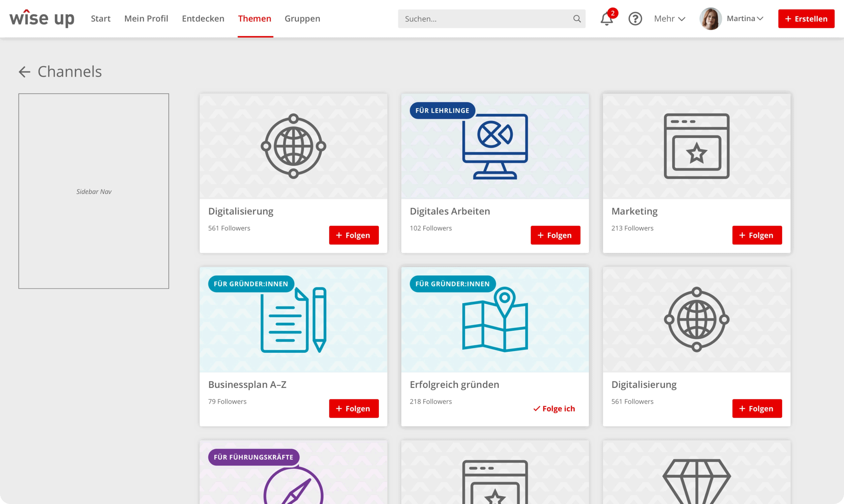Open the bottom-row browser star icon
The width and height of the screenshot is (844, 504).
[x=495, y=482]
